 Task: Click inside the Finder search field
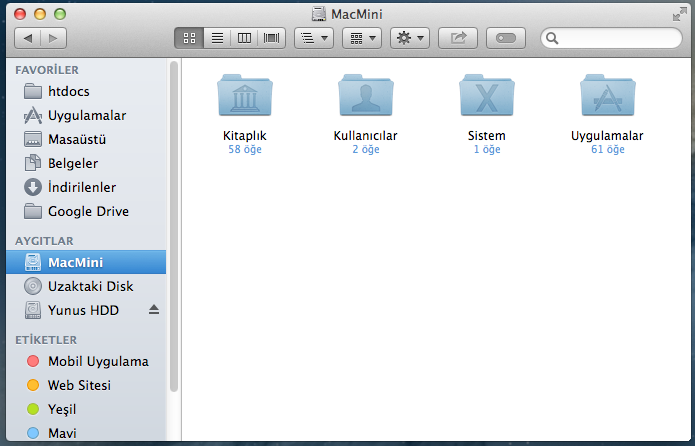click(611, 38)
